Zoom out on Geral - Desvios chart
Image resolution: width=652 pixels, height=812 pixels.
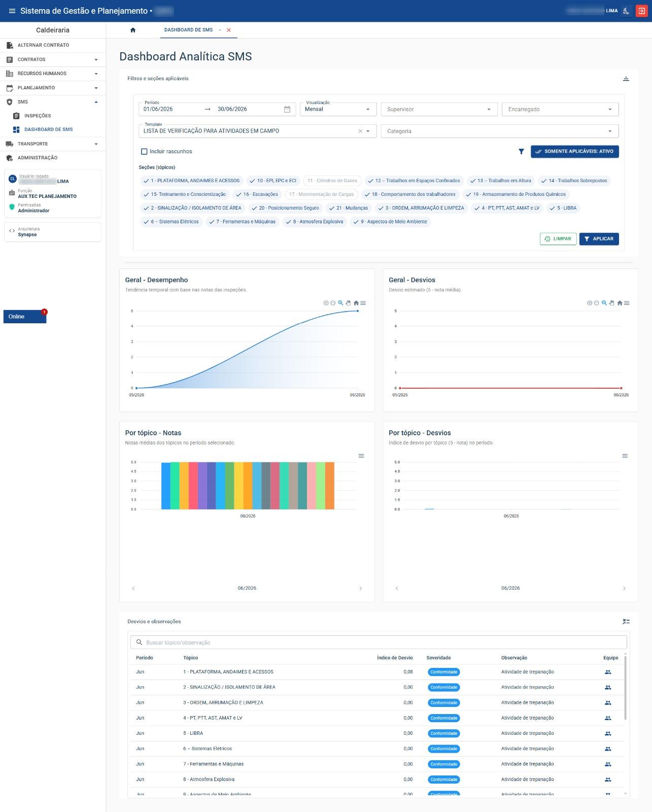pyautogui.click(x=597, y=303)
